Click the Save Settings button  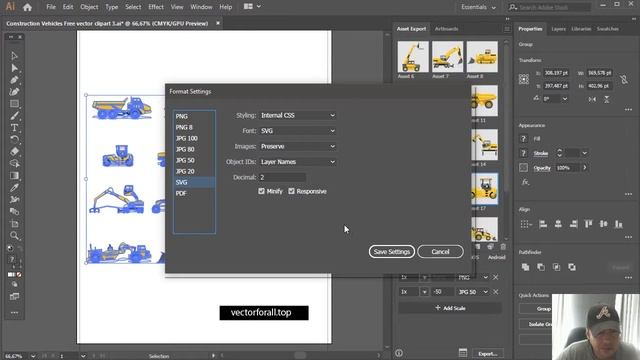click(x=391, y=252)
